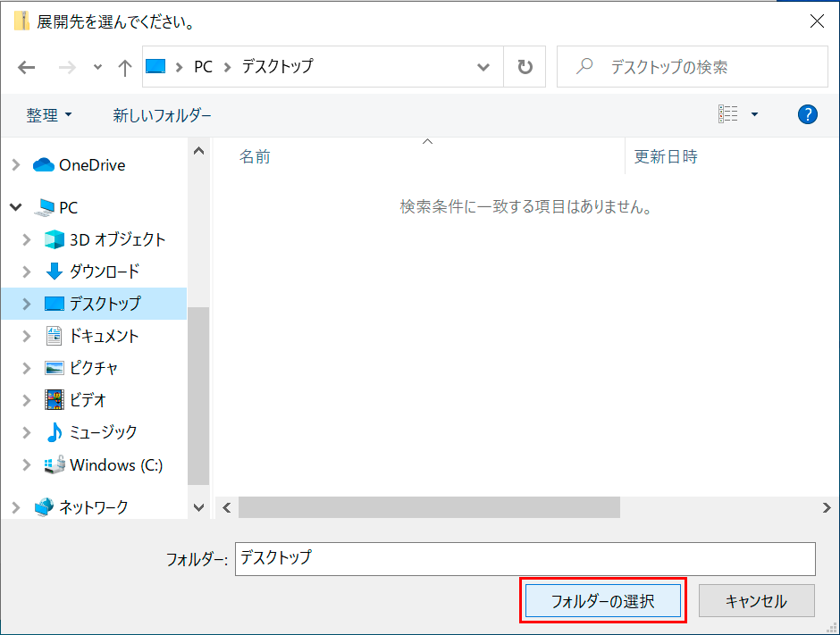Image resolution: width=840 pixels, height=635 pixels.
Task: Click the blue desktop icon in address bar
Action: click(155, 66)
